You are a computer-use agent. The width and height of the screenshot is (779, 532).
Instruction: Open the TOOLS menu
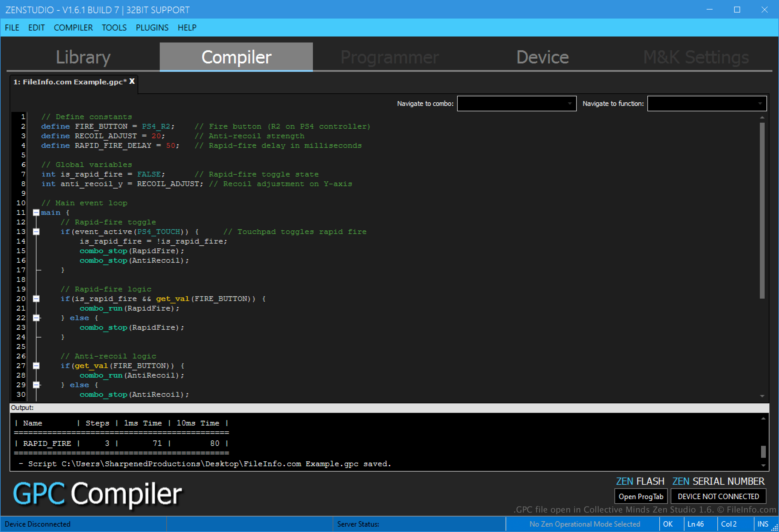(114, 28)
